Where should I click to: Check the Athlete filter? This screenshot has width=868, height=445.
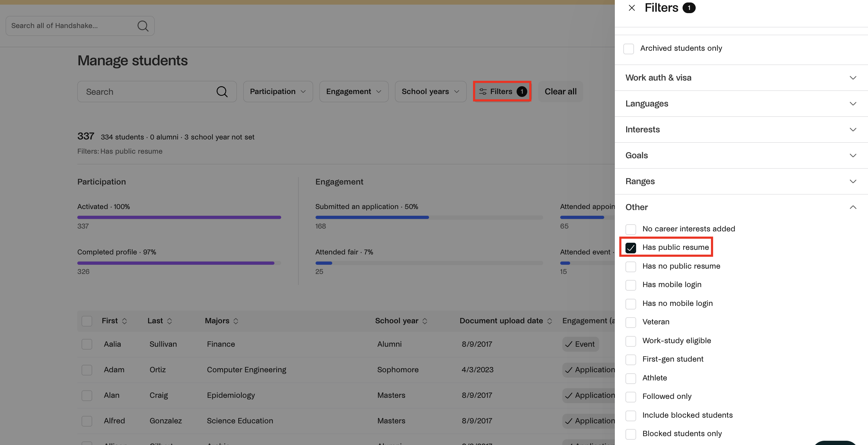point(631,378)
